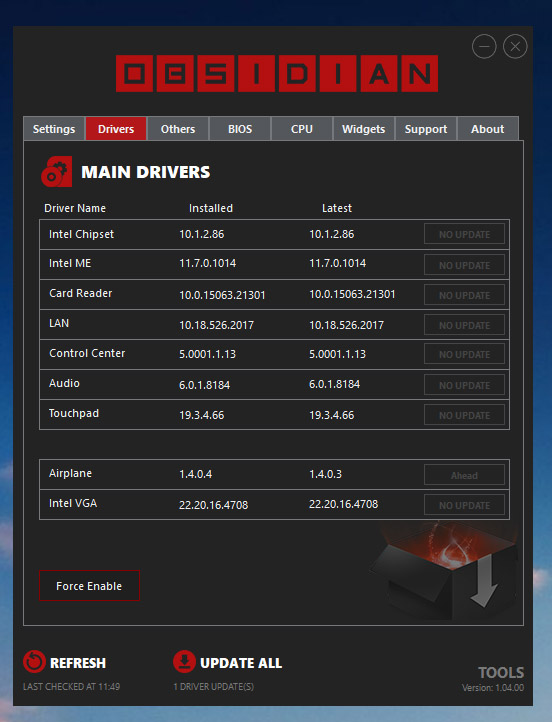
Task: Click LAN installed version 10.18.526.2017
Action: (x=216, y=325)
